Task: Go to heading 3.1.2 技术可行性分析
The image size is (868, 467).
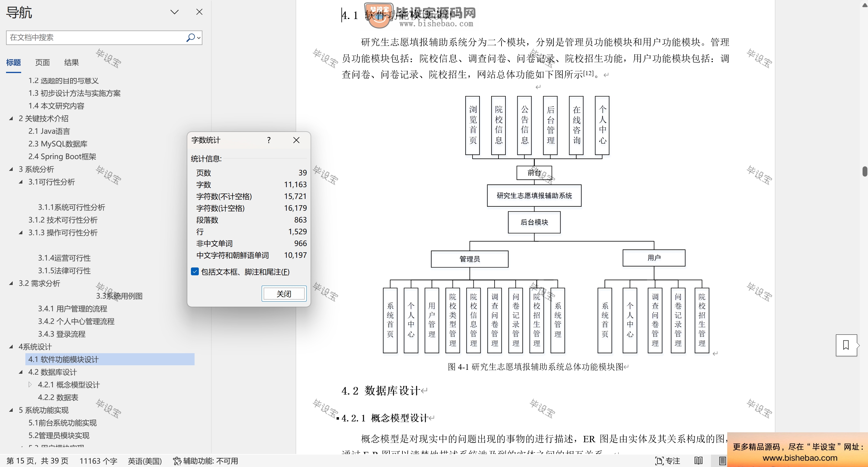Action: click(63, 220)
